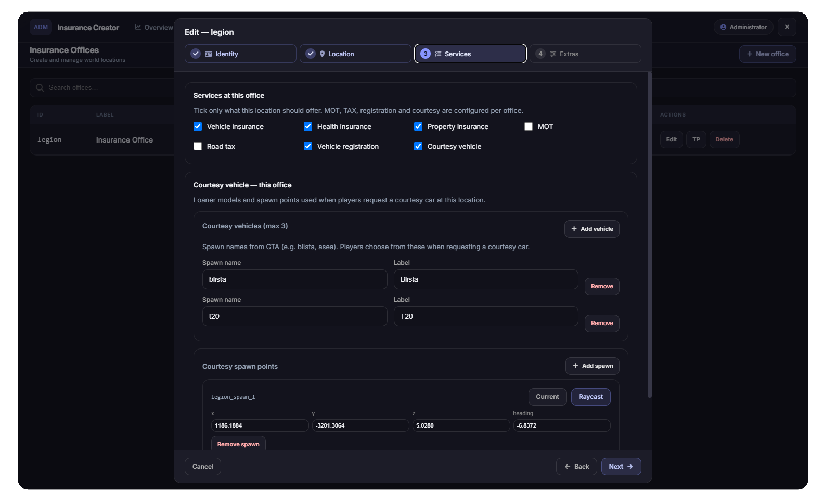Close the editor with X icon
824x504 pixels.
[x=787, y=27]
